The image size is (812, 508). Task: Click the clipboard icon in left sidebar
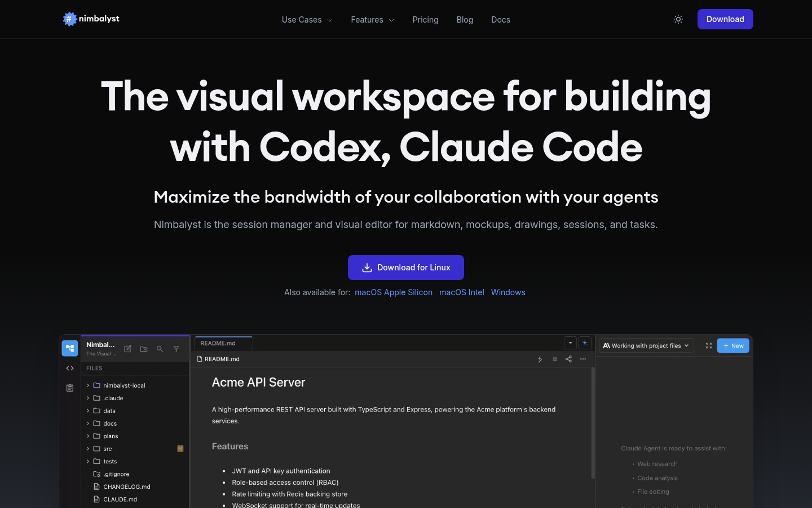tap(70, 388)
